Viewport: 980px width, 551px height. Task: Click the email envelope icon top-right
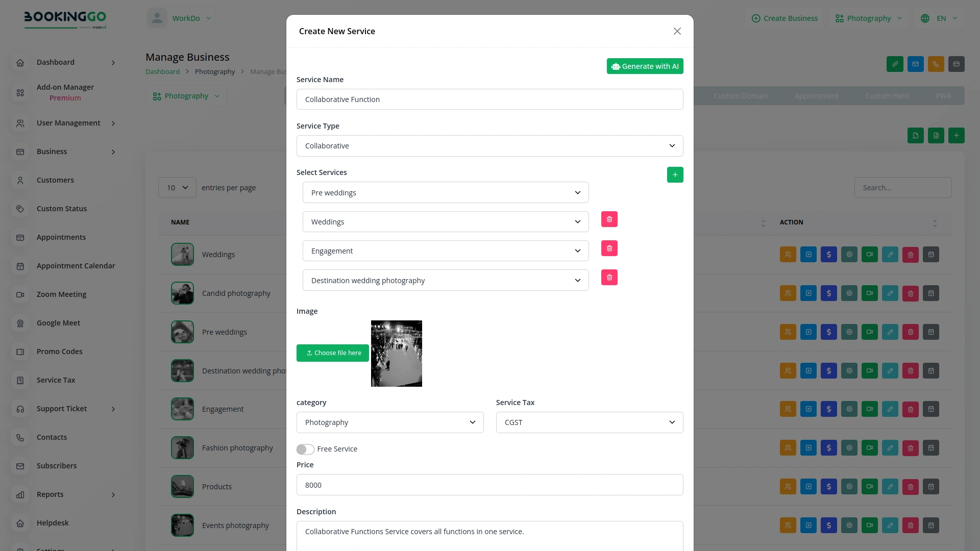click(915, 64)
